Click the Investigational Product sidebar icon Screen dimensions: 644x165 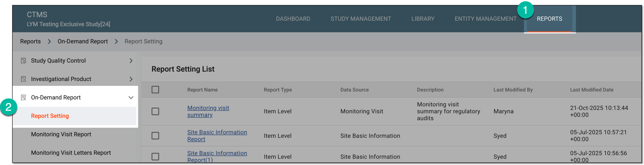[x=23, y=79]
